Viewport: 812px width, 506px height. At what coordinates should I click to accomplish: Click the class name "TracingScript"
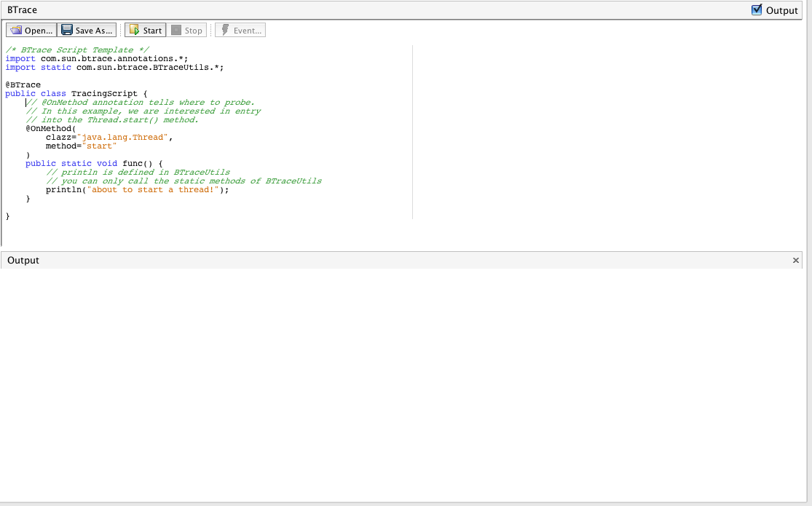104,94
